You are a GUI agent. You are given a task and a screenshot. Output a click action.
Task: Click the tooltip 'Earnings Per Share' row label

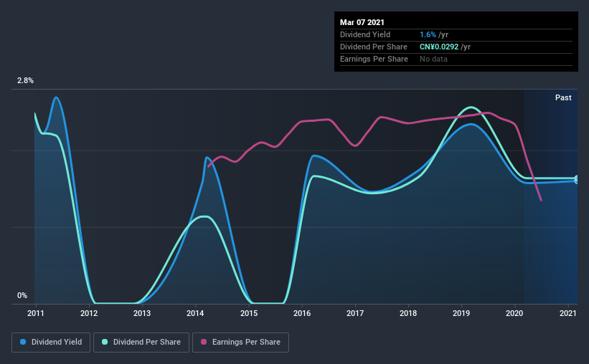[374, 59]
